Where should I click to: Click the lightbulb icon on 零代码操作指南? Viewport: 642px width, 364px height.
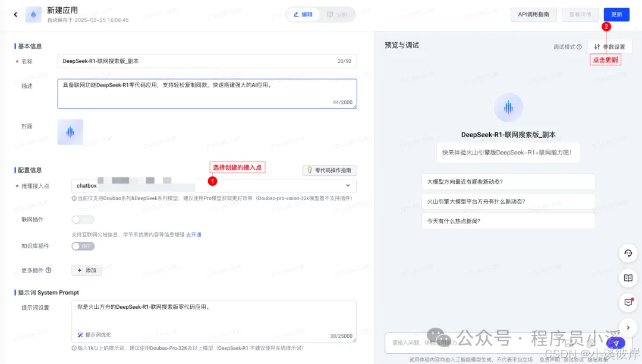pyautogui.click(x=310, y=170)
